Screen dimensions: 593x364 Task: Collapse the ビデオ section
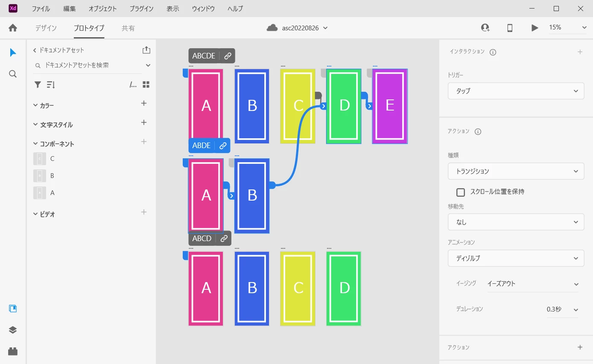[x=35, y=214]
